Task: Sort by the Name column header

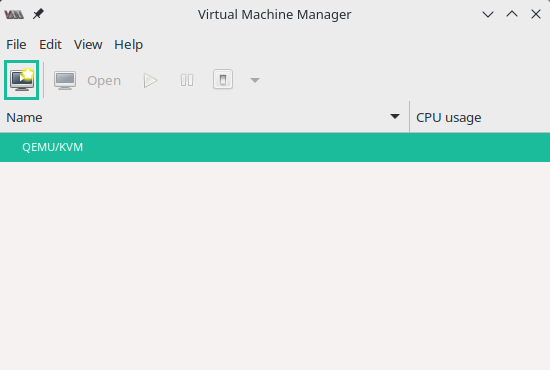Action: point(204,117)
